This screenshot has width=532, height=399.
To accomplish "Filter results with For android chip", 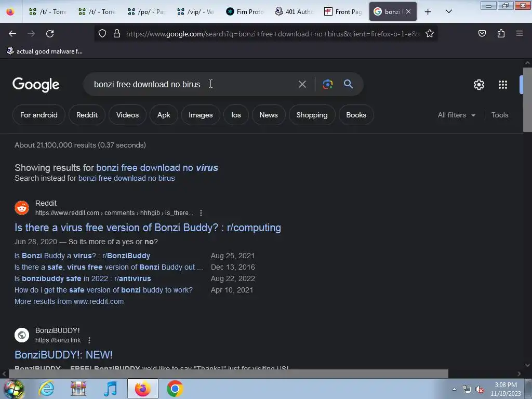I will pyautogui.click(x=38, y=115).
